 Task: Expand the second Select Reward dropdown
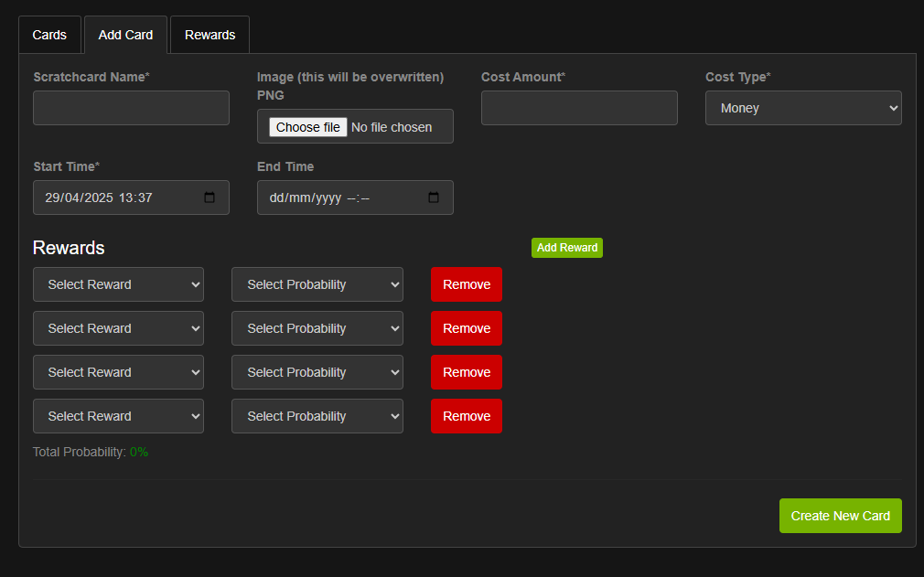click(118, 328)
